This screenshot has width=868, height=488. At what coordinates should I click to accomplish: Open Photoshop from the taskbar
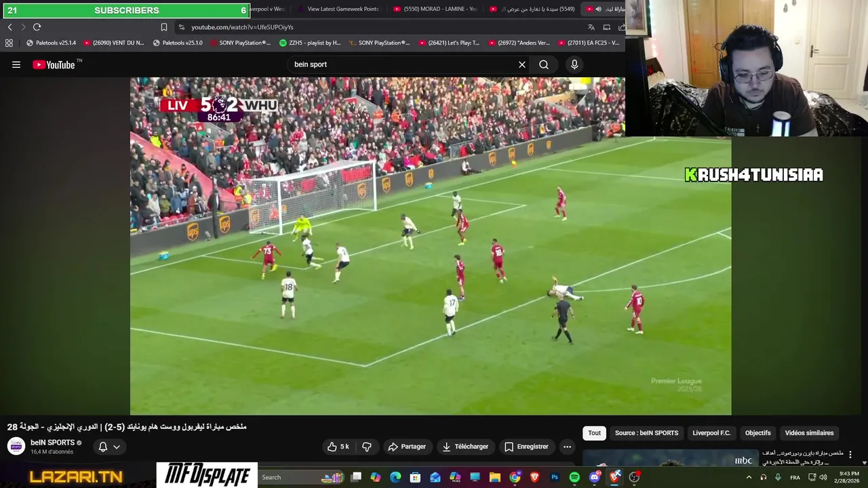click(x=555, y=477)
